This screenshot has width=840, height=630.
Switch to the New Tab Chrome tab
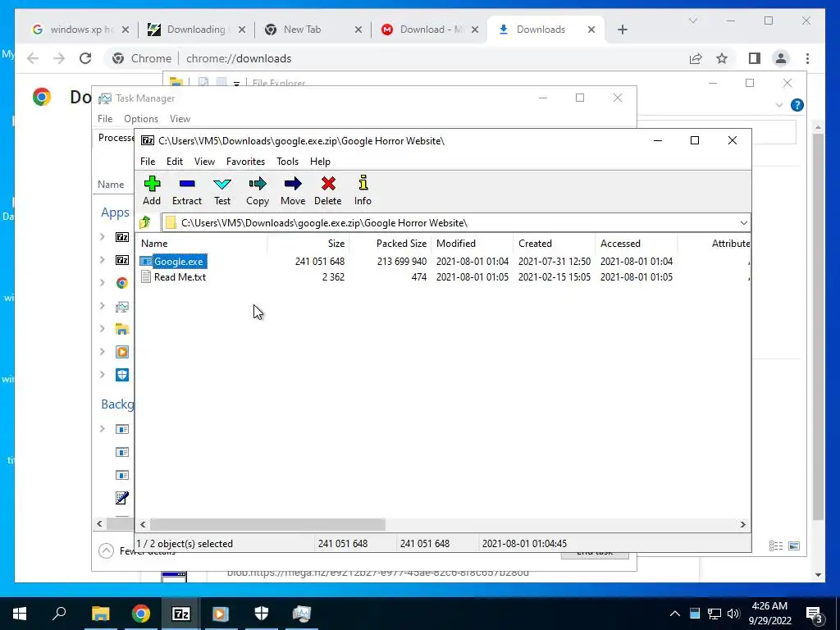click(x=314, y=30)
